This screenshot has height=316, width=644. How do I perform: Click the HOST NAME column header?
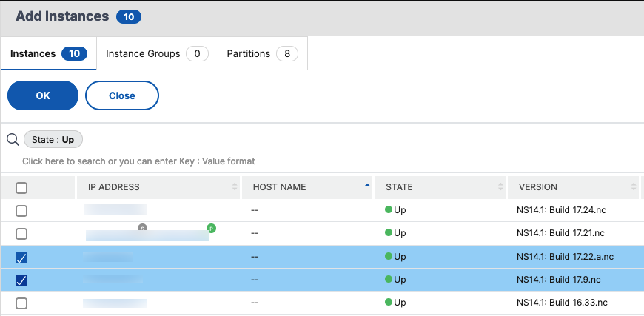tap(307, 187)
